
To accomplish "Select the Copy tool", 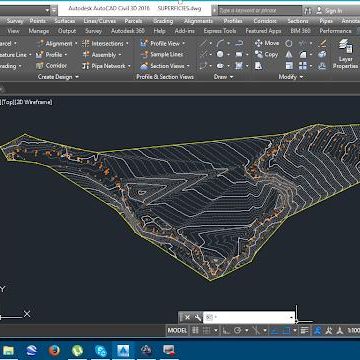I will [266, 54].
